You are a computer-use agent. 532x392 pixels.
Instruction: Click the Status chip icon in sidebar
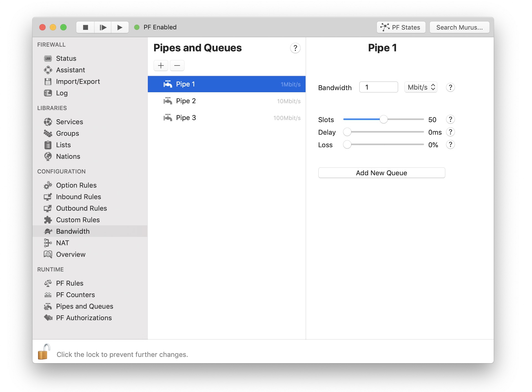pyautogui.click(x=48, y=58)
